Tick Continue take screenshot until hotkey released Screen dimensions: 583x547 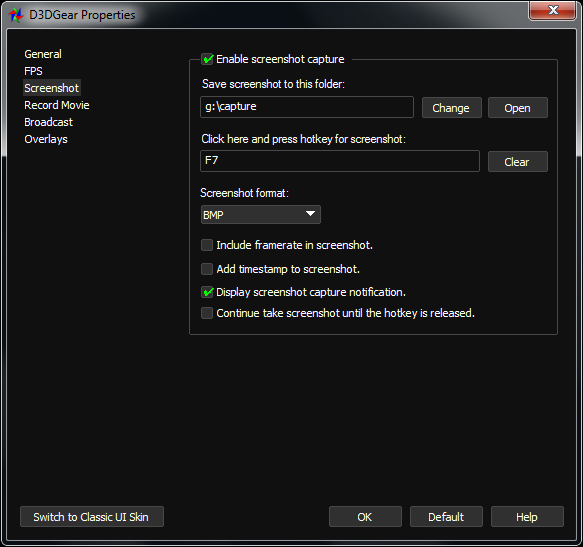coord(207,313)
